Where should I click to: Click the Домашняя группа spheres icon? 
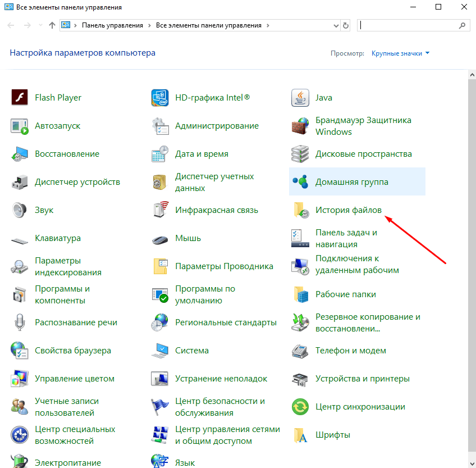click(x=300, y=182)
